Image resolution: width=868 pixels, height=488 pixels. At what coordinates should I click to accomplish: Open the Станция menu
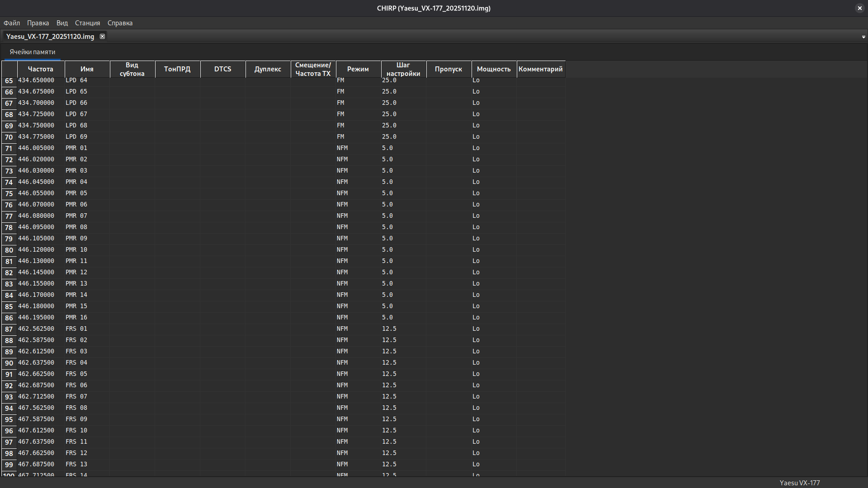point(87,23)
